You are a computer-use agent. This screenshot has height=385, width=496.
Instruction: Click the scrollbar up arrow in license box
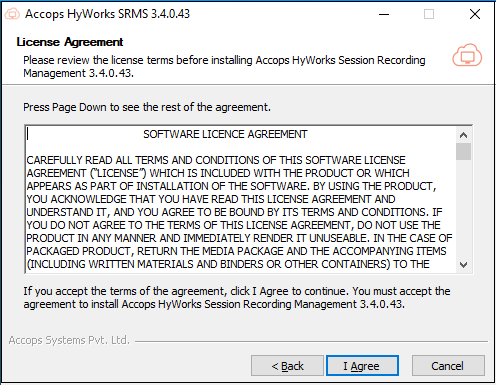tap(463, 135)
